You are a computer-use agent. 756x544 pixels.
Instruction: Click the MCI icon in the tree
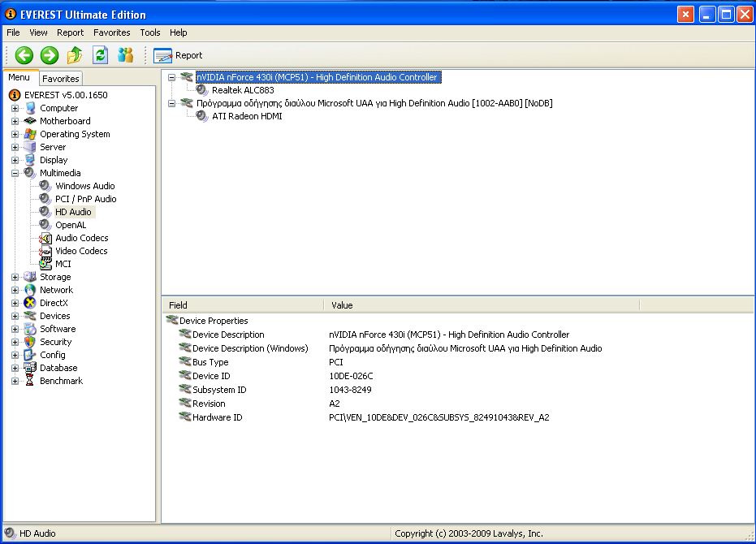45,264
